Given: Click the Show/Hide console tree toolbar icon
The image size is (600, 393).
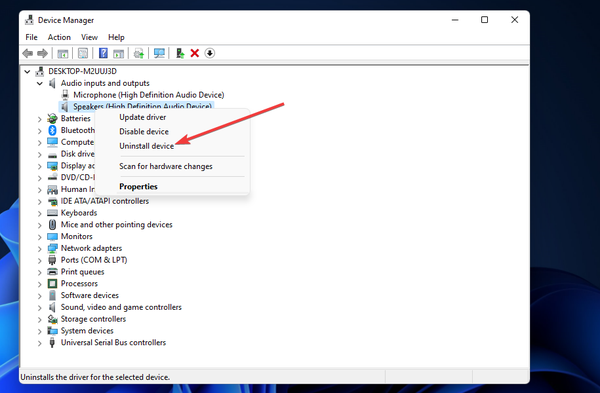Looking at the screenshot, I should [x=63, y=54].
